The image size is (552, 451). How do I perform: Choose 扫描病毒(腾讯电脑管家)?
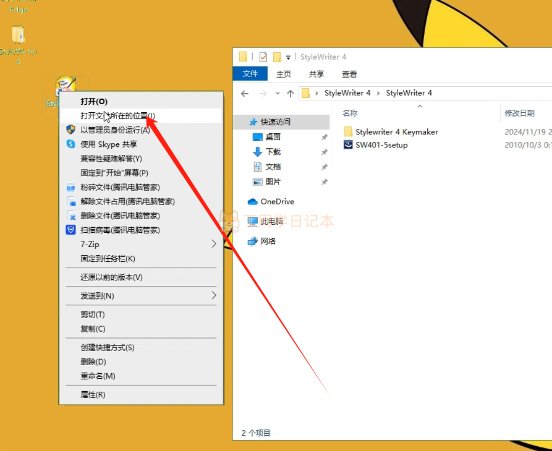coord(141,230)
